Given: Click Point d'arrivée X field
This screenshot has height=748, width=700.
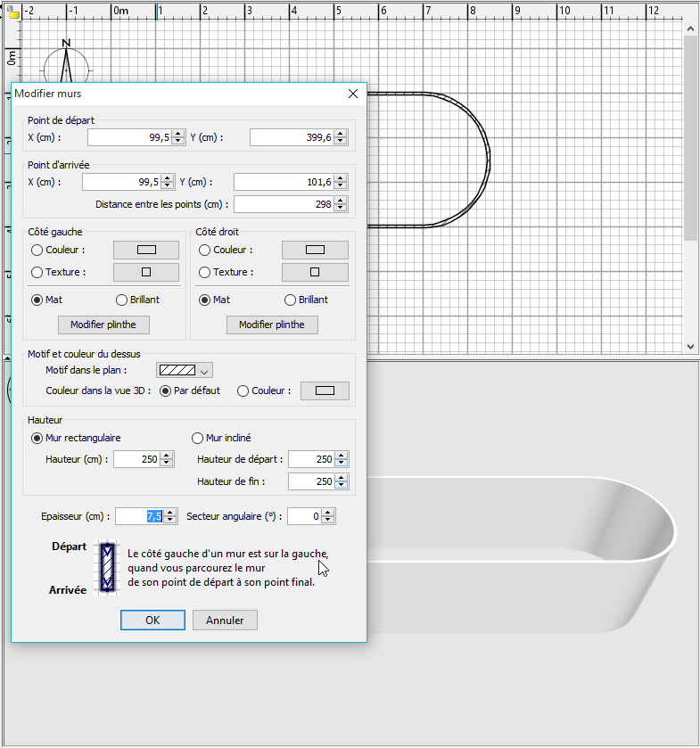Looking at the screenshot, I should [x=121, y=182].
